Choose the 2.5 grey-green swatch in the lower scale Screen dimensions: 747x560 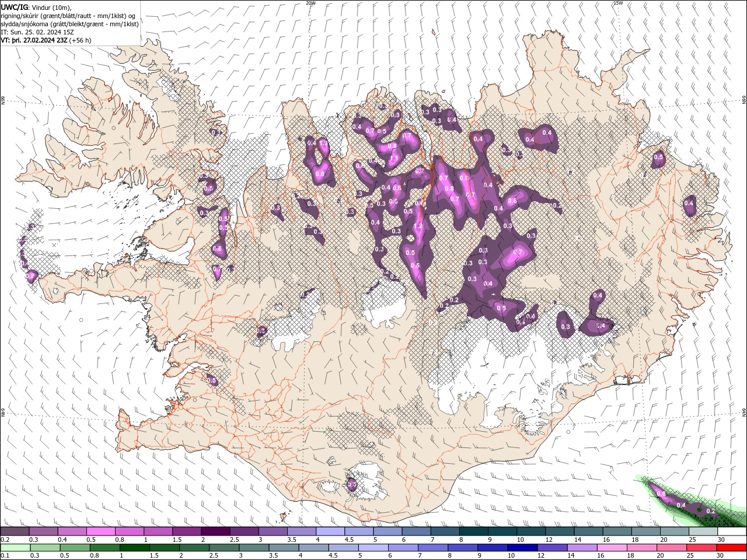224,548
